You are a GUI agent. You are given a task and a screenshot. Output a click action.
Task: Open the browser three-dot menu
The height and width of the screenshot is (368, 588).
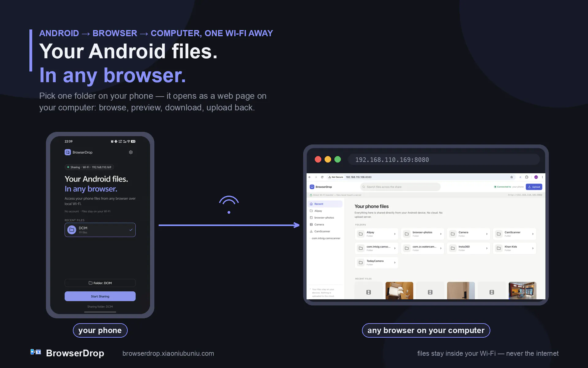point(542,177)
